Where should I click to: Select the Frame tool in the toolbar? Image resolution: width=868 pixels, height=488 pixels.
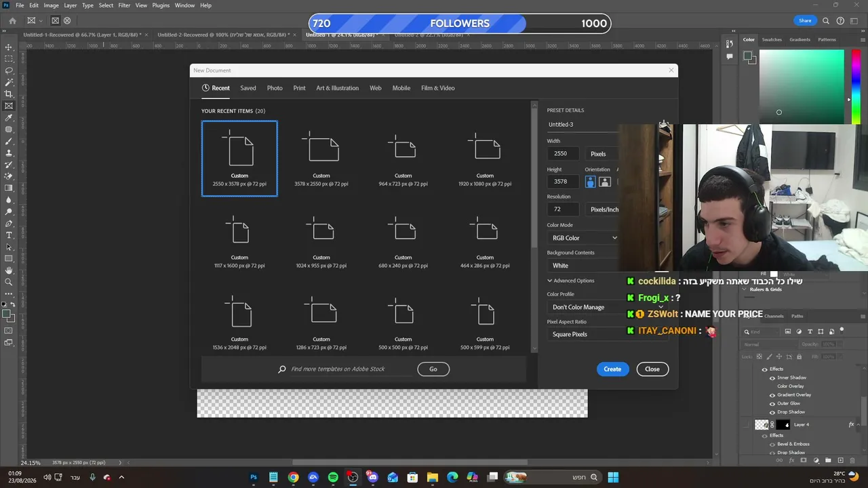9,106
